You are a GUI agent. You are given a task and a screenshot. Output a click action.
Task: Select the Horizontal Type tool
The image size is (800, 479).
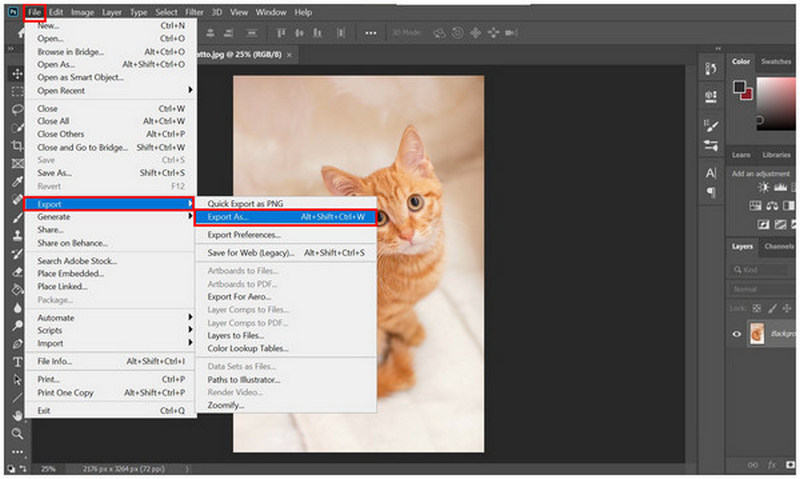[x=17, y=362]
